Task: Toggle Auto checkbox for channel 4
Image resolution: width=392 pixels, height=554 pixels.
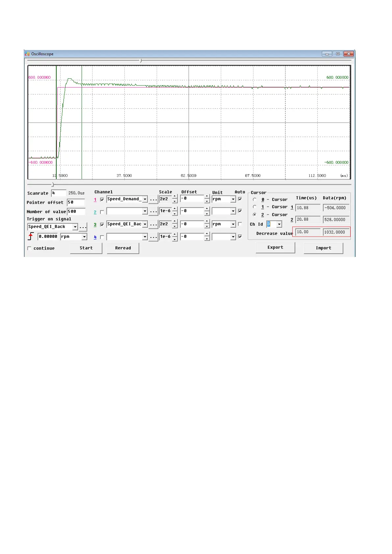Action: pos(240,236)
